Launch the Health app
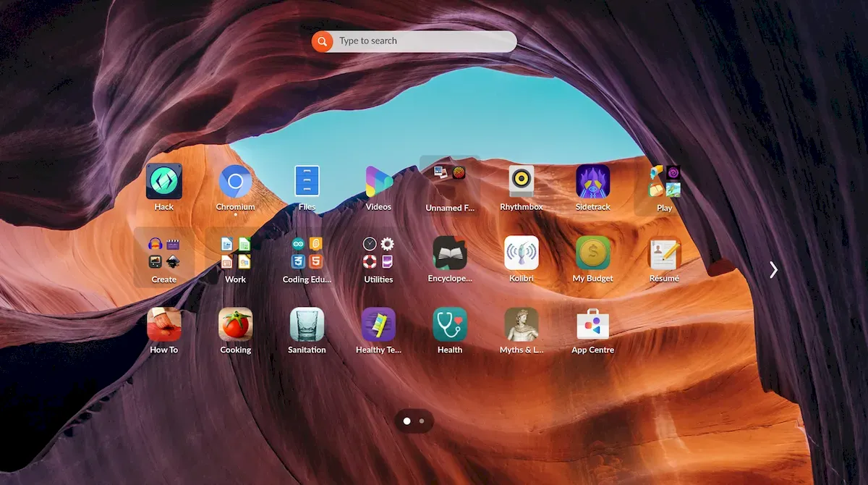 (450, 324)
